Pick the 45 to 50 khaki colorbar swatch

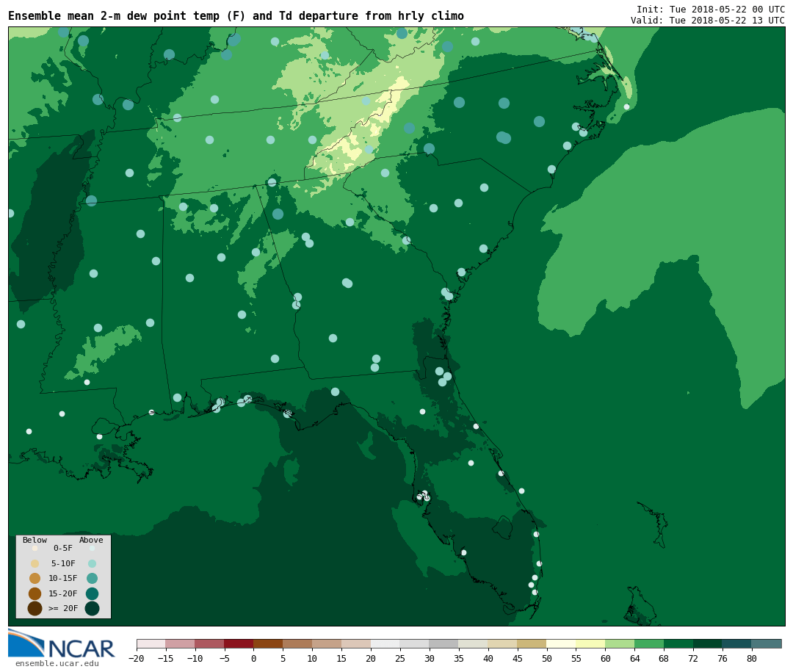[x=532, y=644]
